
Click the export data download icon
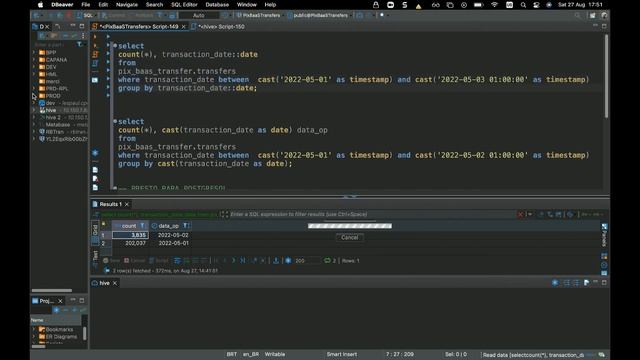click(276, 260)
